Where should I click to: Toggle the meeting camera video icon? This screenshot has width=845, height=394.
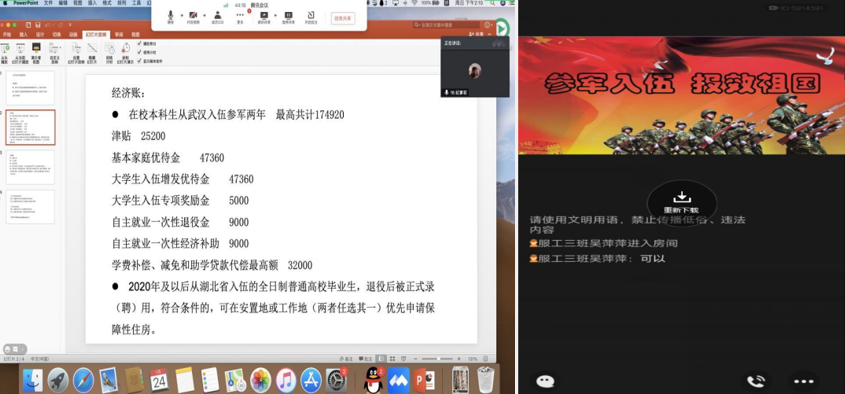[193, 16]
